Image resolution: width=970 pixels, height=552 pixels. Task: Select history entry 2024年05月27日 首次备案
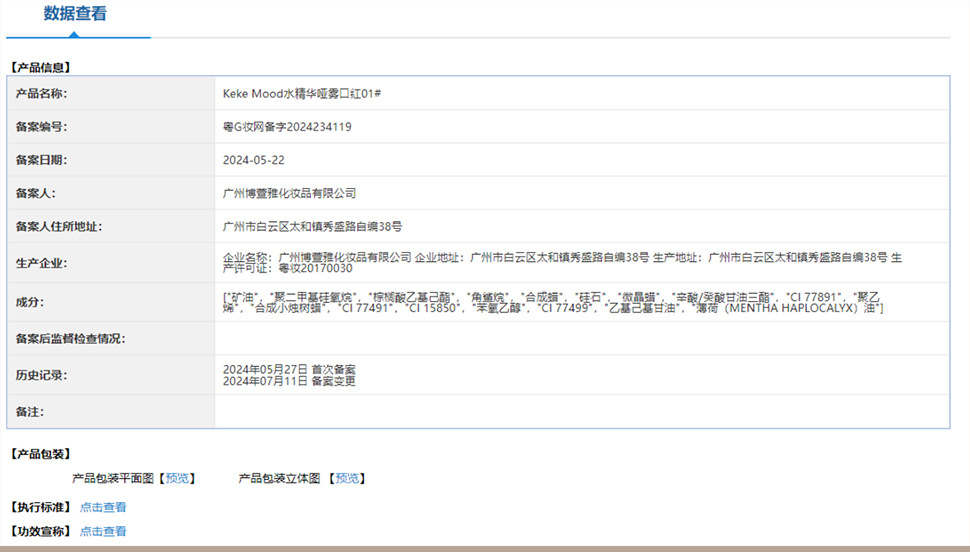(289, 369)
